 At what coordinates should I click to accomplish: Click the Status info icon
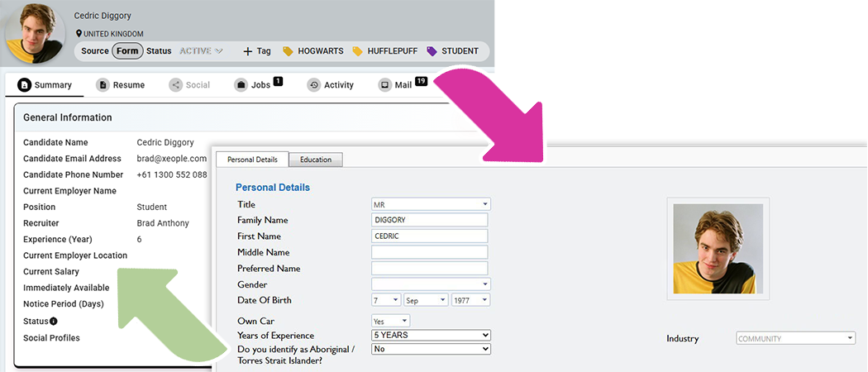(54, 321)
